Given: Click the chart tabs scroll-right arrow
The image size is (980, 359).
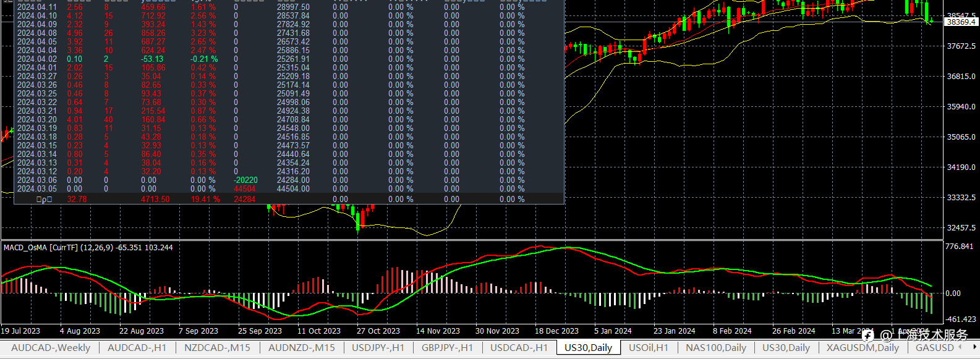Looking at the screenshot, I should point(975,347).
